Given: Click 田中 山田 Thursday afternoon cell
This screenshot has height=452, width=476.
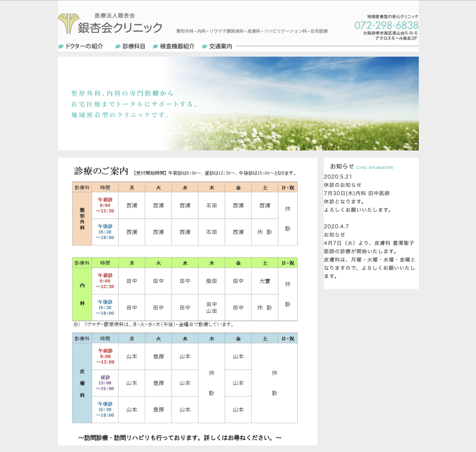Looking at the screenshot, I should click(x=211, y=308).
